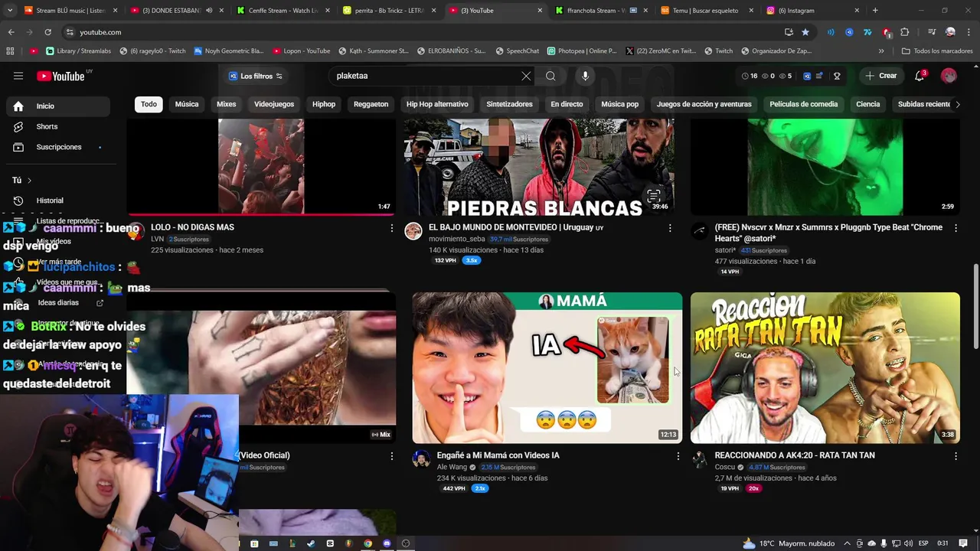The height and width of the screenshot is (551, 980).
Task: Open the YouTube notifications bell
Action: point(920,76)
